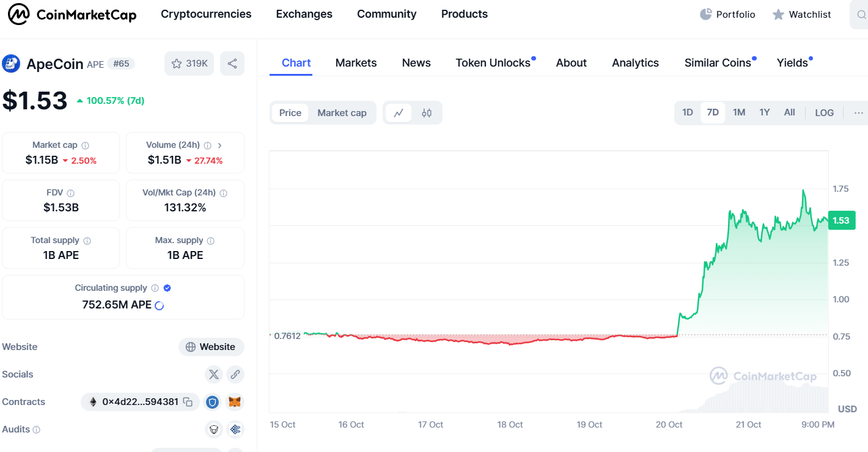
Task: Click the green 1.53 price tag on chart
Action: tap(841, 220)
